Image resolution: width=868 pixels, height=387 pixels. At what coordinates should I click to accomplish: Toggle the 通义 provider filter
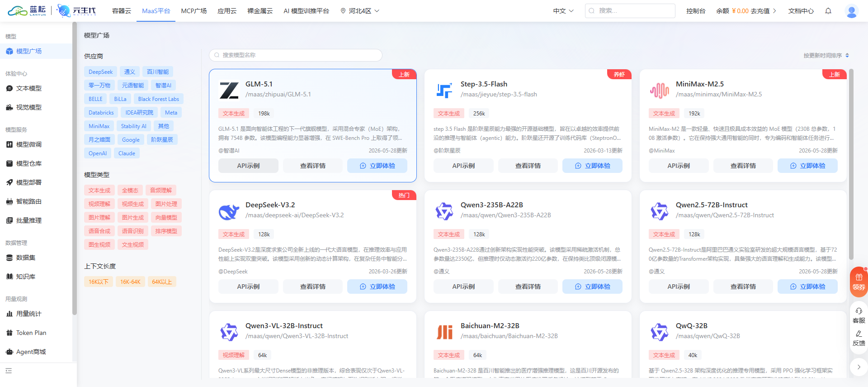(130, 72)
